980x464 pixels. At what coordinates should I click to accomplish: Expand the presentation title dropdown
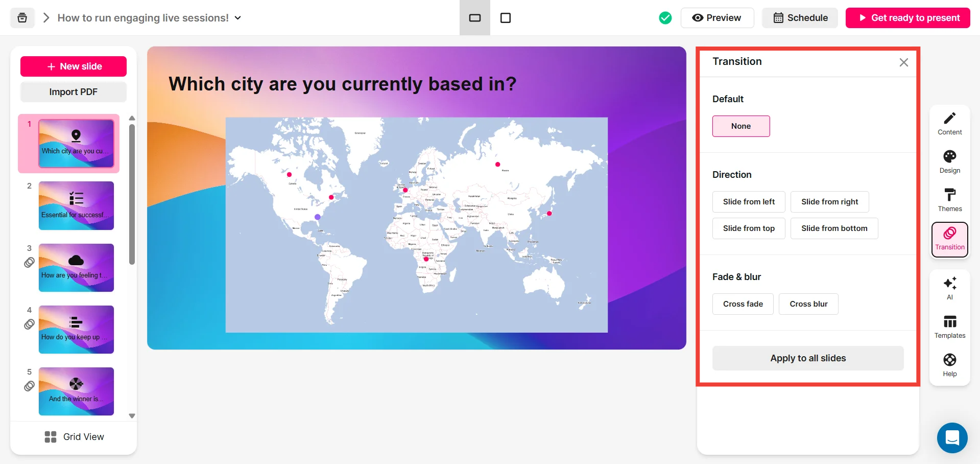click(237, 18)
